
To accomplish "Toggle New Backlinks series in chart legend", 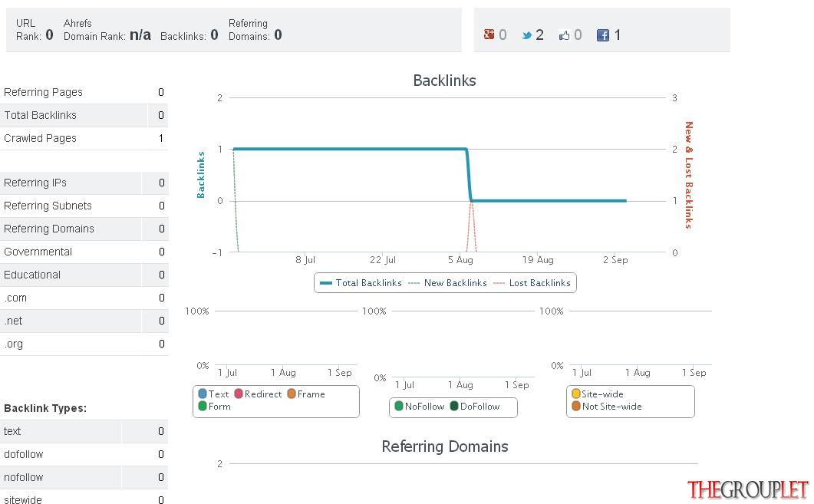I will coord(447,283).
